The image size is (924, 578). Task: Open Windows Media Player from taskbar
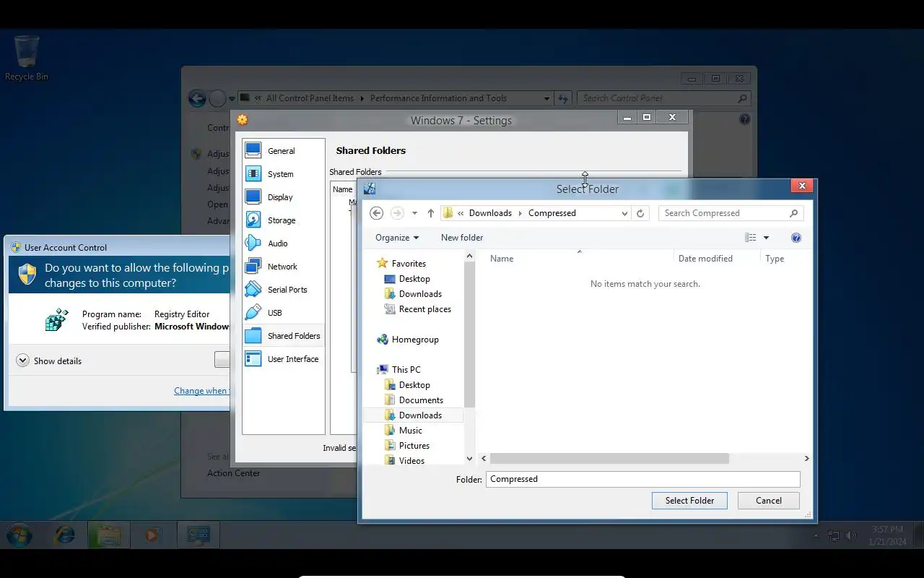152,535
